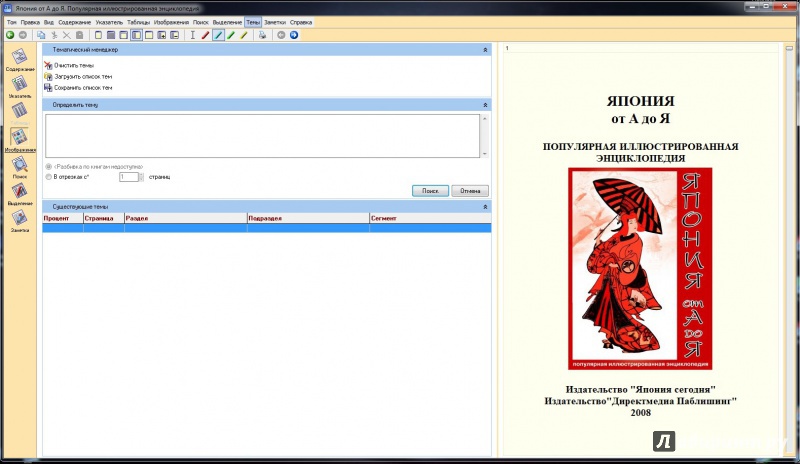Viewport: 800px width, 464px height.
Task: Open the Таблицы sidebar panel
Action: click(x=20, y=114)
